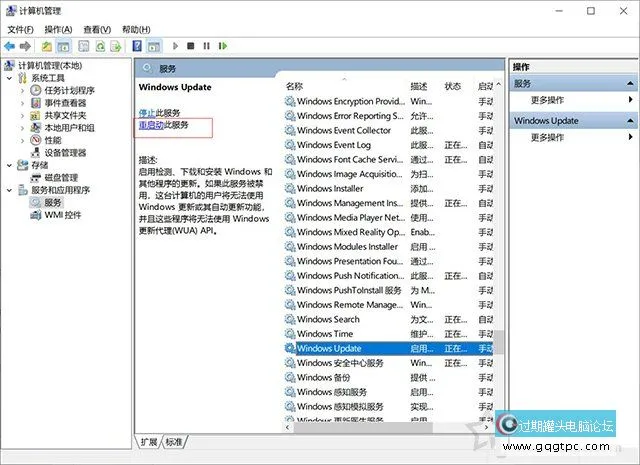Select 性能 in the tree
640x465 pixels.
tap(53, 140)
